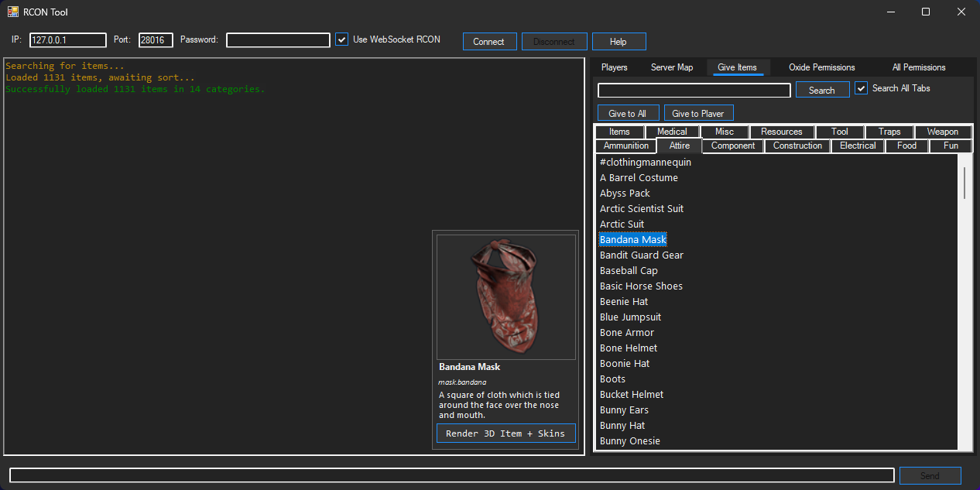
Task: Click the Give to All button
Action: [x=628, y=112]
